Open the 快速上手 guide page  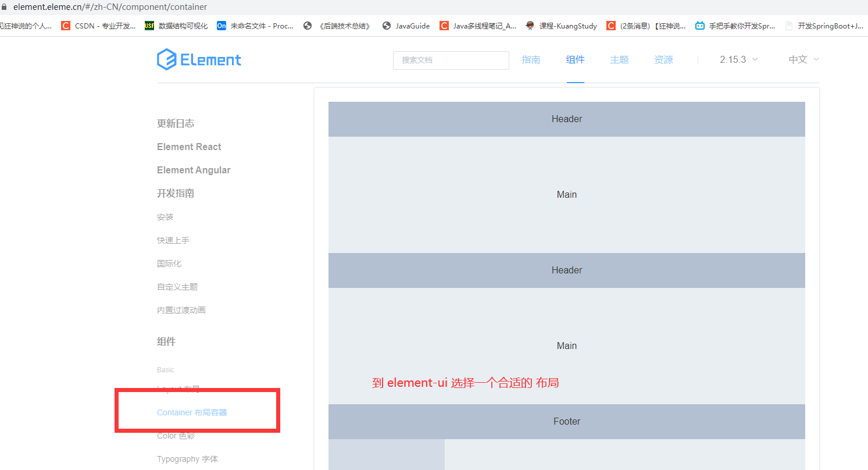[173, 240]
